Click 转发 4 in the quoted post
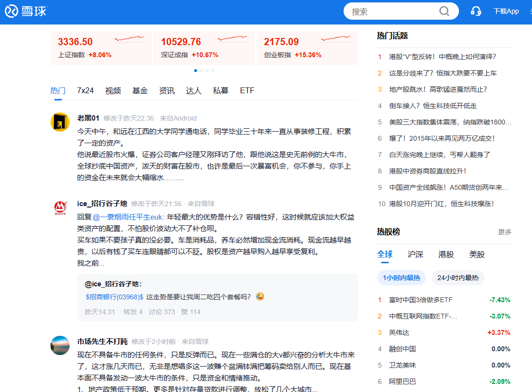 (x=133, y=312)
